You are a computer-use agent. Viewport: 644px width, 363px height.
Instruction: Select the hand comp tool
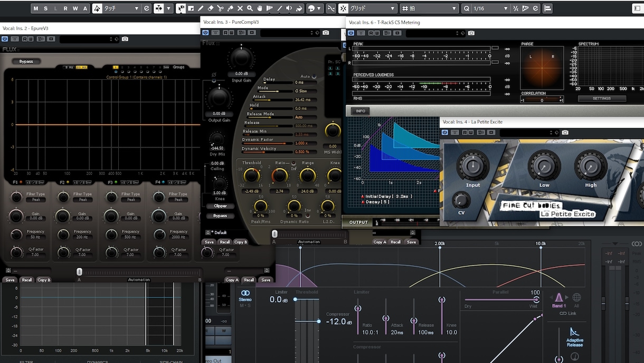[x=260, y=8]
